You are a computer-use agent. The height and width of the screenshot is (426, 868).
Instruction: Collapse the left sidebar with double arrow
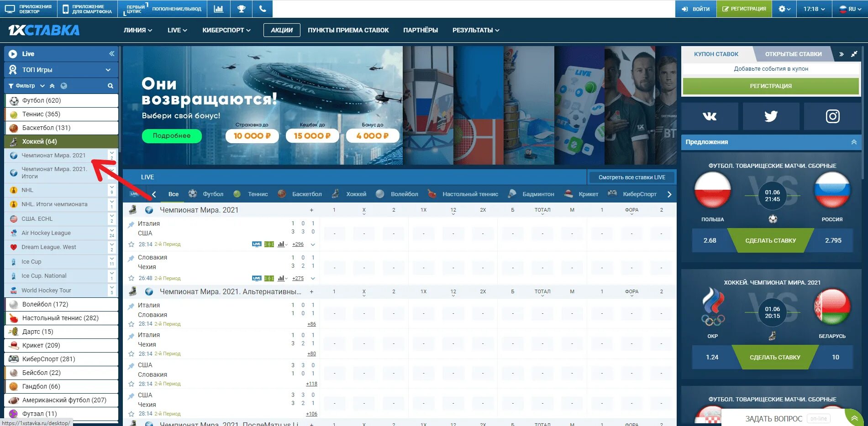pyautogui.click(x=111, y=54)
